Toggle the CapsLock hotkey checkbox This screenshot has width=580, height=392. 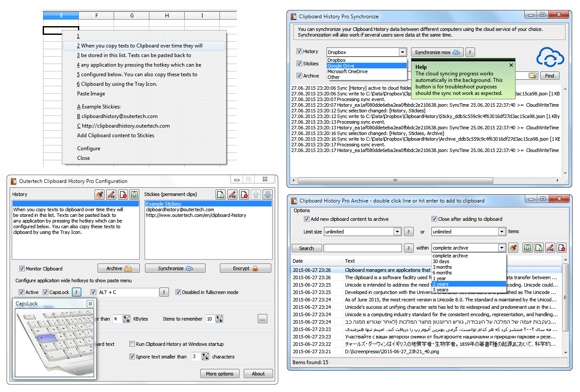[45, 292]
